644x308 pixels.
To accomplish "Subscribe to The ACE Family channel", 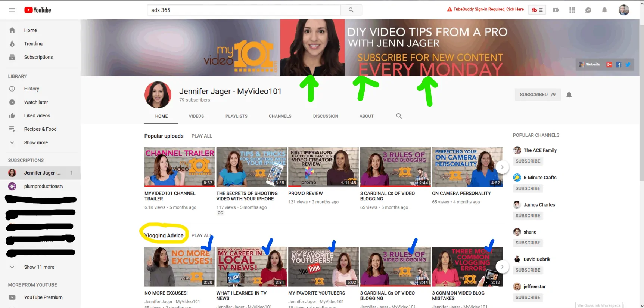I will tap(528, 161).
